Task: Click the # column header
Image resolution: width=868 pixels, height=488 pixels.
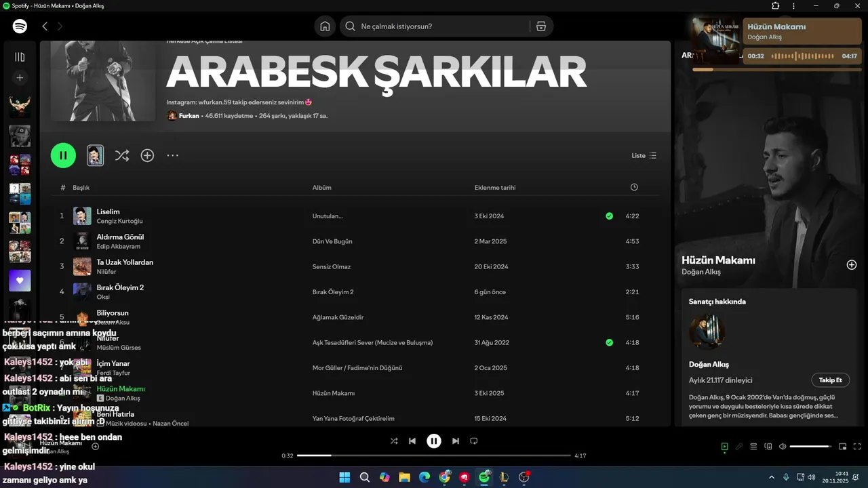Action: point(62,188)
